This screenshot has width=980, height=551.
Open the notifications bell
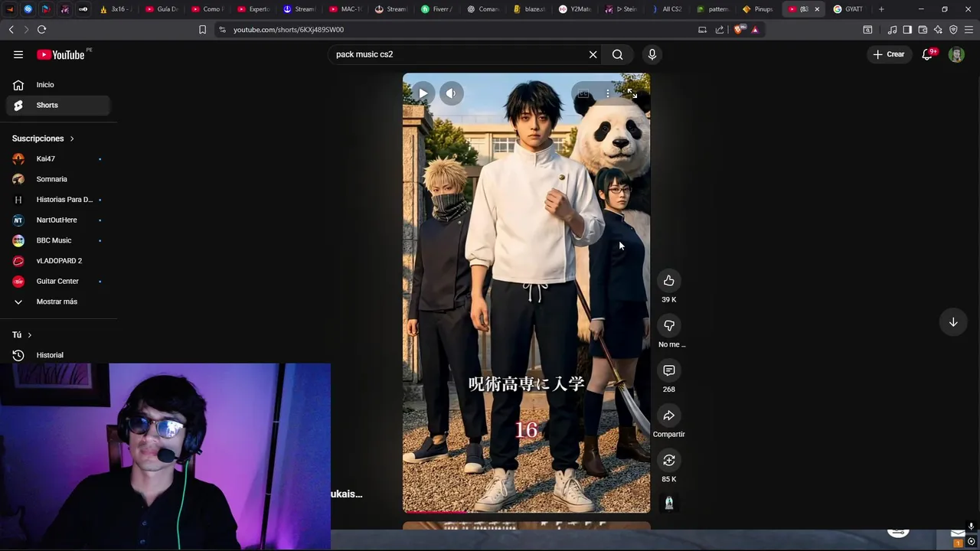[927, 54]
